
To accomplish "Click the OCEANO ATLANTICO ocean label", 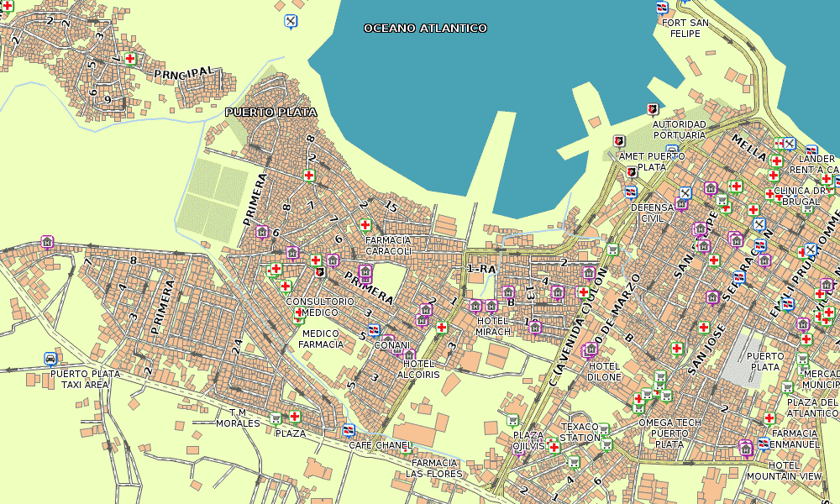I will 424,27.
